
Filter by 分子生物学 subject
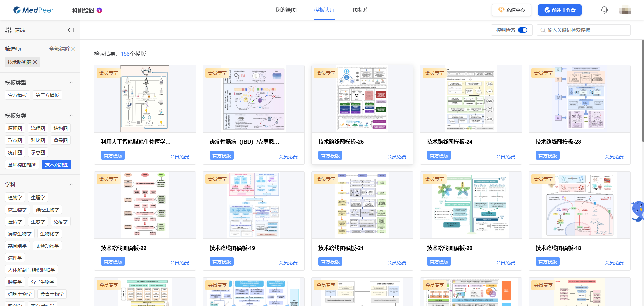click(43, 282)
